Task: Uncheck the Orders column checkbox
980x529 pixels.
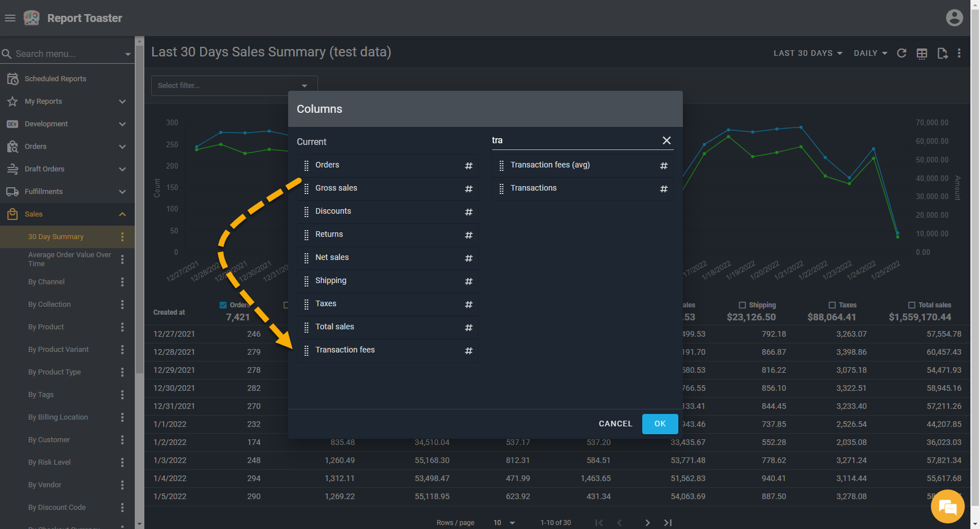Action: [223, 305]
